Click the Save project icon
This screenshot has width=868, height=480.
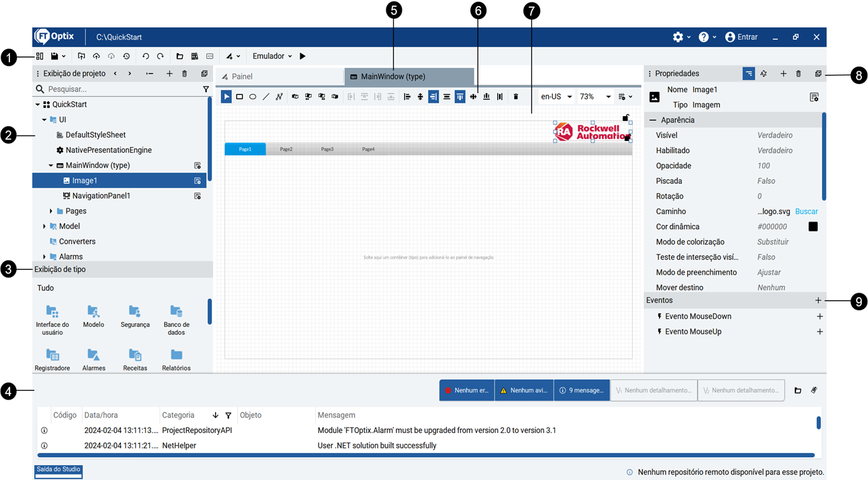coord(55,56)
